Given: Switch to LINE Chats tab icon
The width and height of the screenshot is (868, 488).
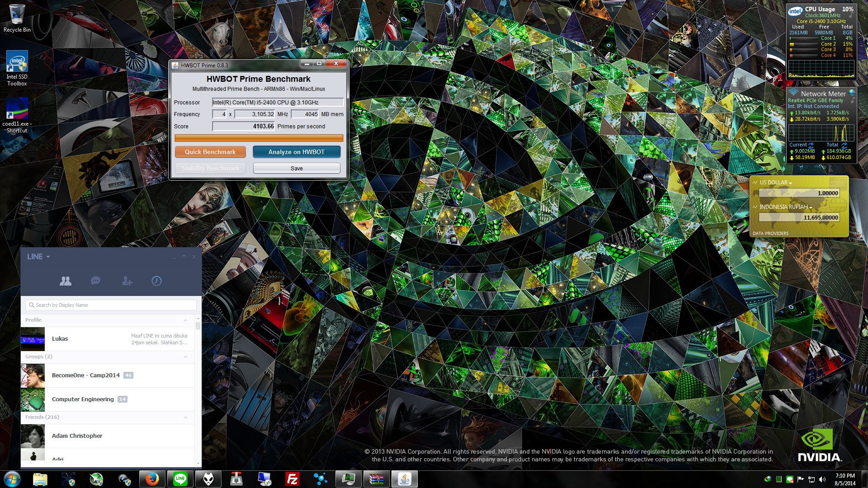Looking at the screenshot, I should pos(95,281).
